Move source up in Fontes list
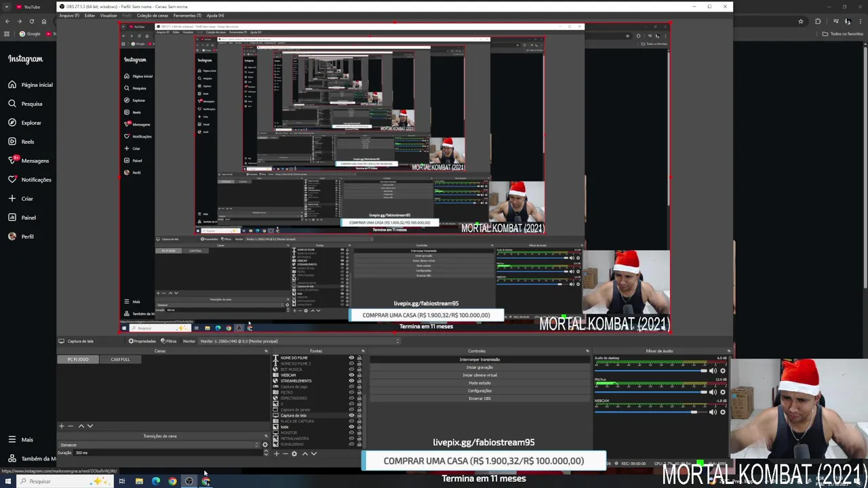 [x=305, y=453]
